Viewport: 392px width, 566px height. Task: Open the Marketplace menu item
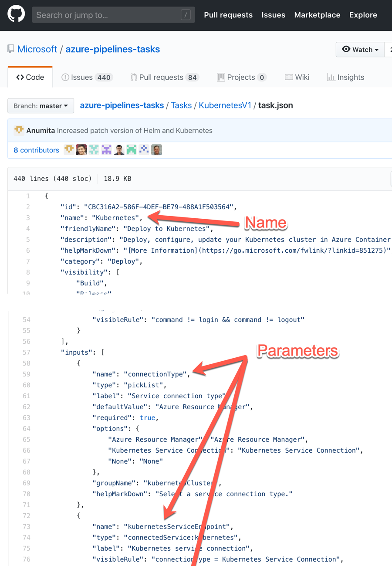[317, 15]
